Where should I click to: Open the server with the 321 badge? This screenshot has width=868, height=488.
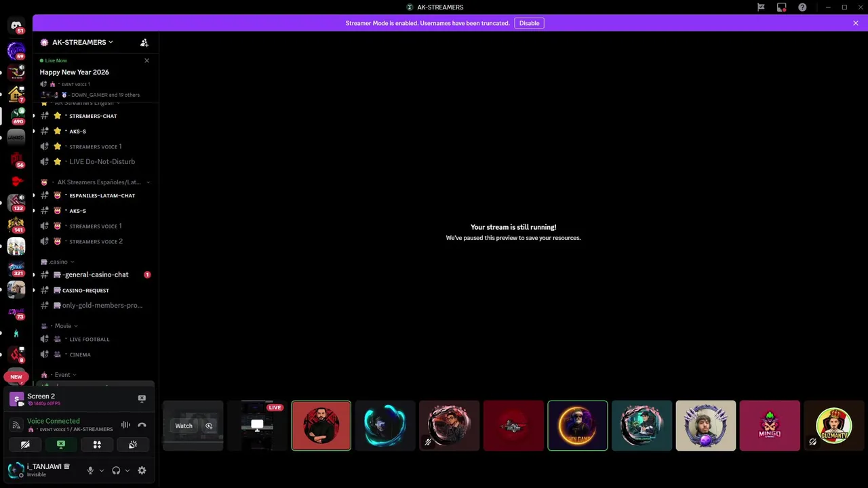16,268
